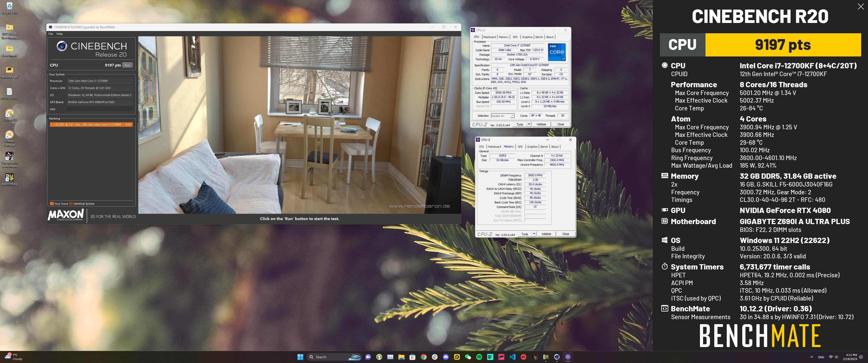Viewport: 868px width, 363px height.
Task: Click Validate in the upper CPU-Z window
Action: (x=541, y=124)
